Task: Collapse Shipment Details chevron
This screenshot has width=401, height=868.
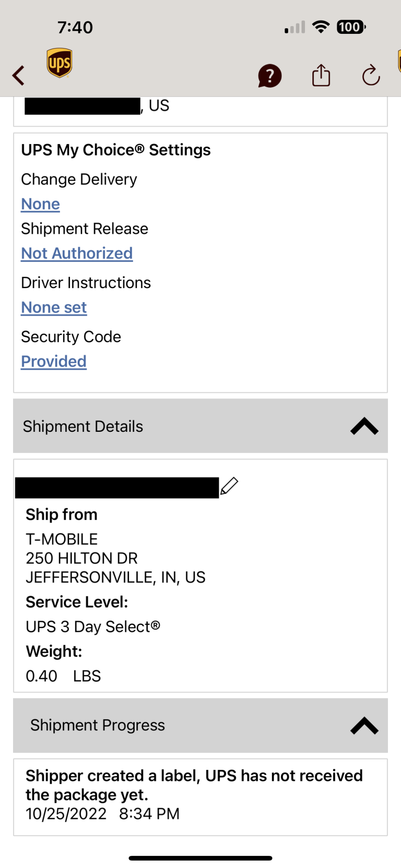Action: point(364,426)
